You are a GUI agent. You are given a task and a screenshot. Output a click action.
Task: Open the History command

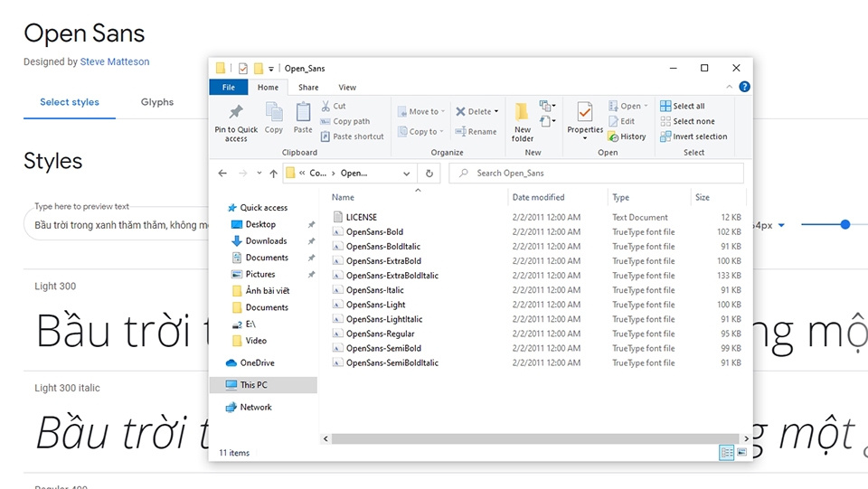click(627, 136)
